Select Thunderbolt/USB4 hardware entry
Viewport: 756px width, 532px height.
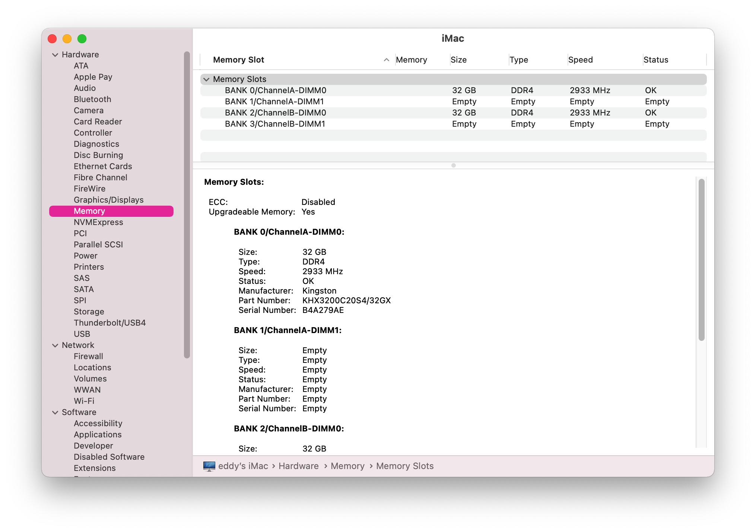coord(109,323)
